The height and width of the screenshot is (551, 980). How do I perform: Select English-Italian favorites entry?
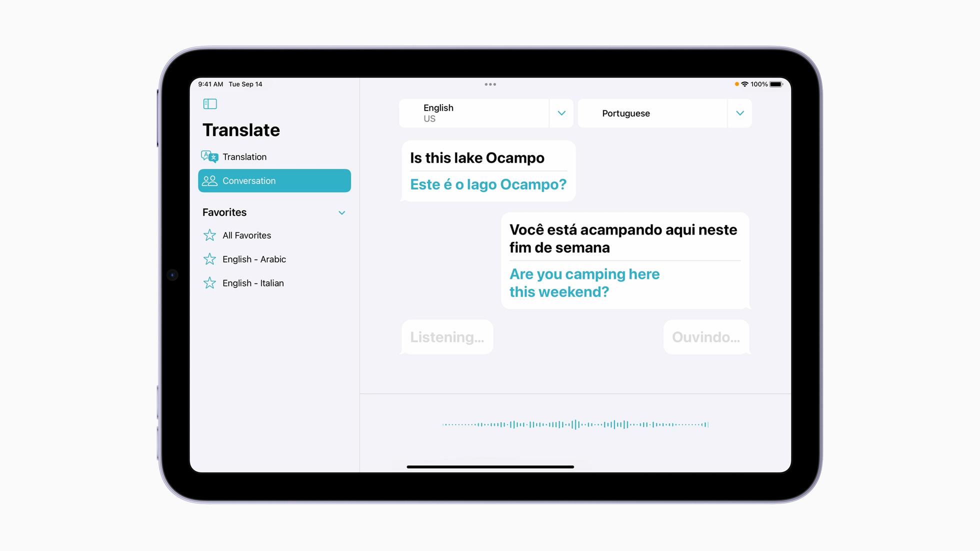[253, 282]
